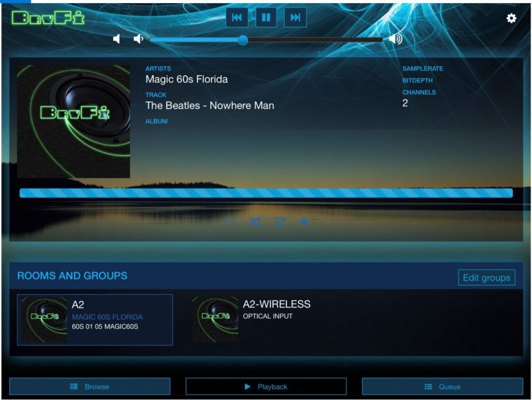532x400 pixels.
Task: Skip to the previous track
Action: (x=237, y=17)
